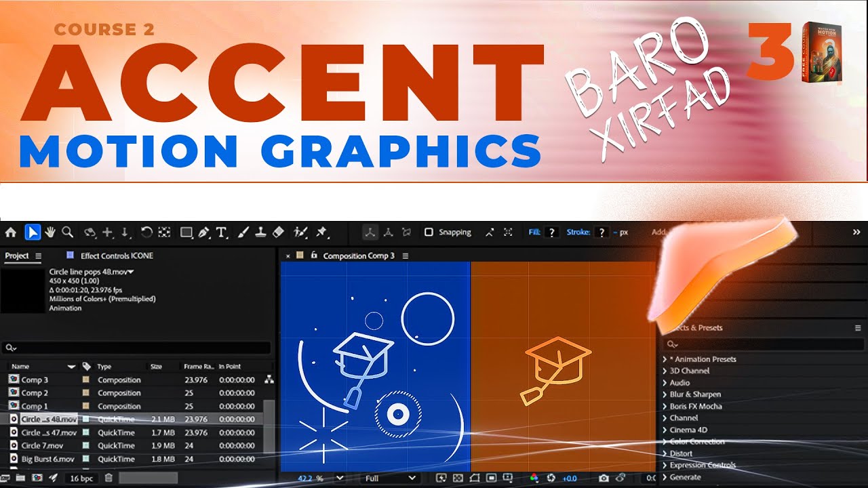Select the Rectangle shape tool
The image size is (868, 488).
[x=186, y=232]
